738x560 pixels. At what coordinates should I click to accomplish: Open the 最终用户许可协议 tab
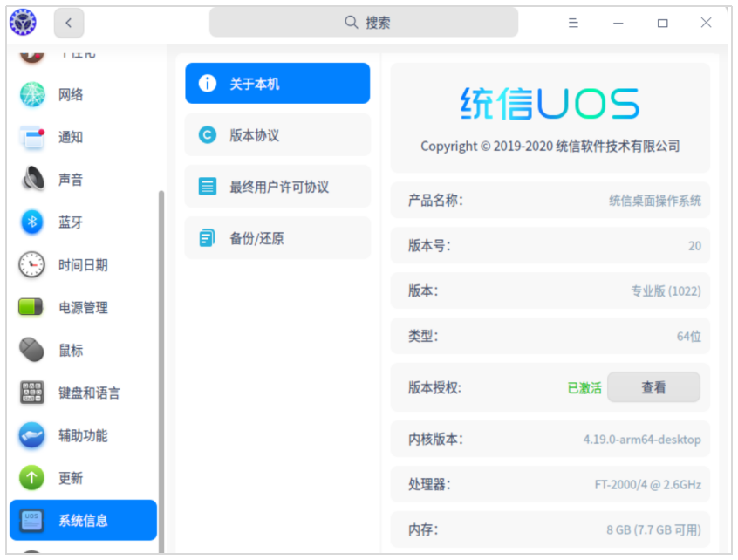point(277,187)
